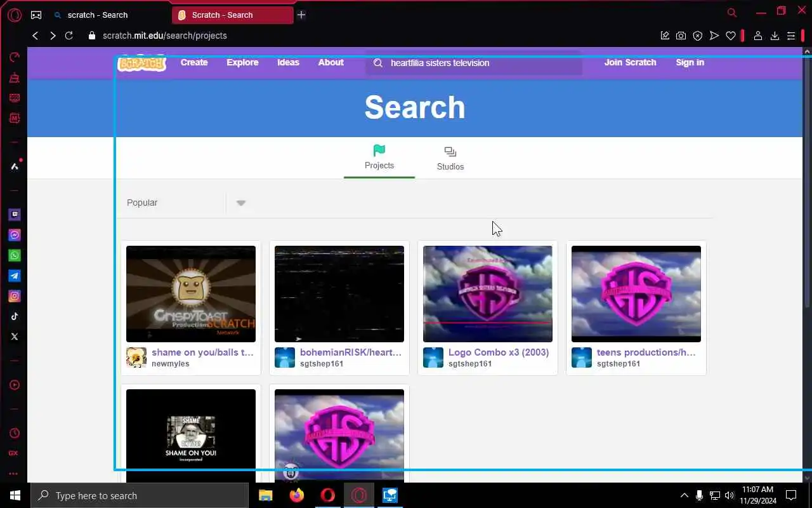Send page to My Flow
The height and width of the screenshot is (508, 812).
coord(714,36)
